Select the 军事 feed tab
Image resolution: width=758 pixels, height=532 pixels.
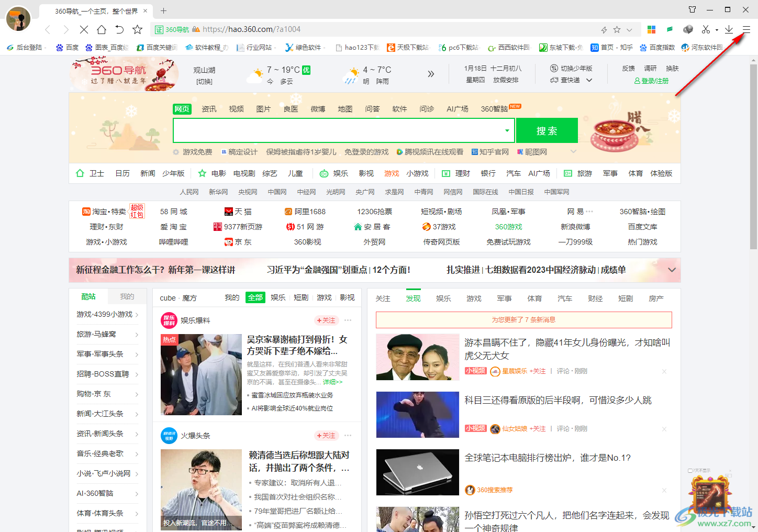click(x=505, y=298)
